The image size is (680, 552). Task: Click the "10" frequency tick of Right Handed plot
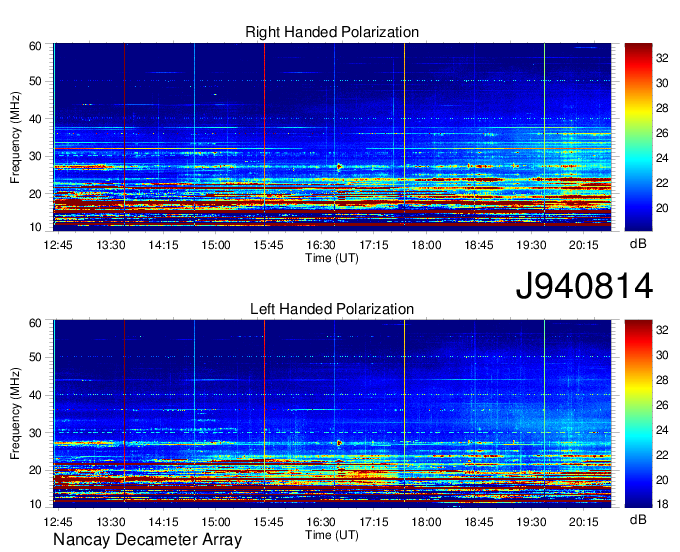[35, 227]
